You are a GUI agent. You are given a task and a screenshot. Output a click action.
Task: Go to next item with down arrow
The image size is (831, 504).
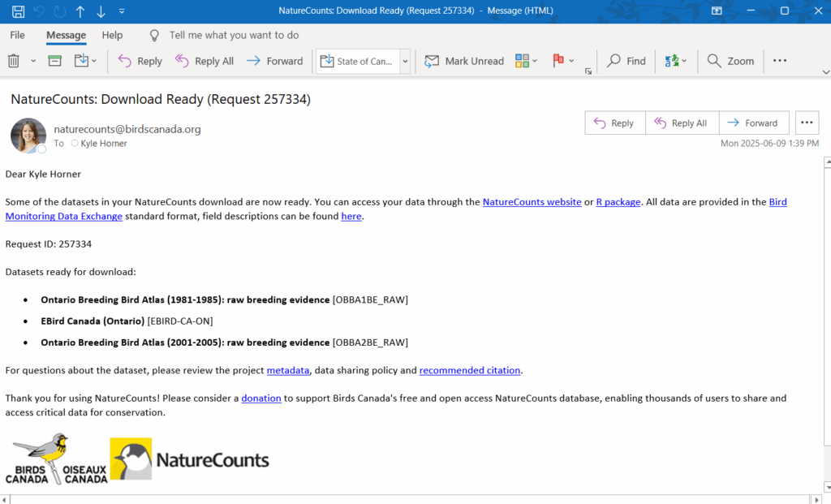tap(101, 11)
